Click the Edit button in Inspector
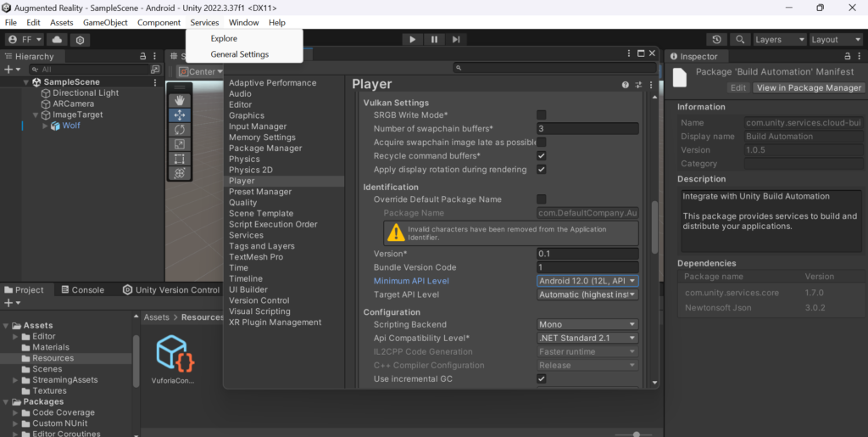The height and width of the screenshot is (437, 868). click(738, 87)
